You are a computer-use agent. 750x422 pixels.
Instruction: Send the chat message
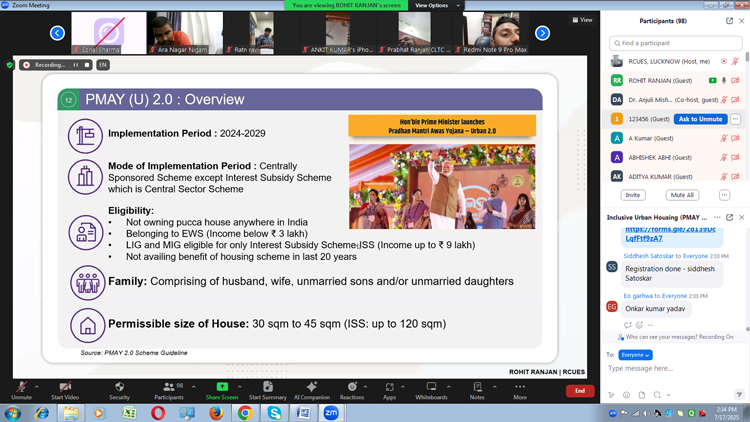point(739,395)
